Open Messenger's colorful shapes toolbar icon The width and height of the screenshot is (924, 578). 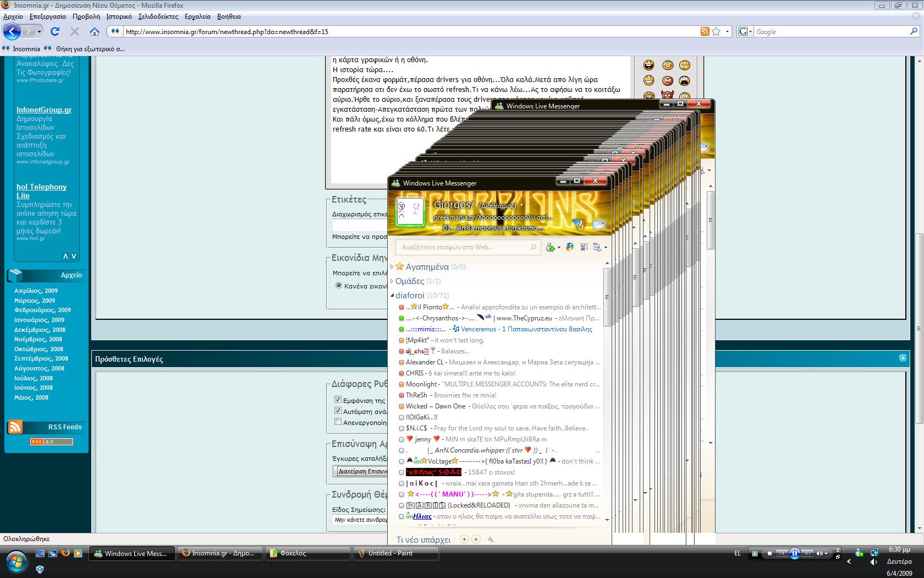570,247
